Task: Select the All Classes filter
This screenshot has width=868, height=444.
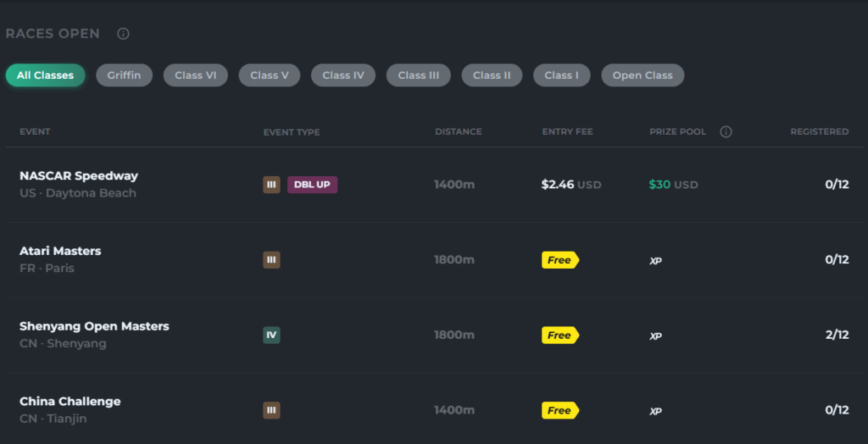Action: point(45,75)
